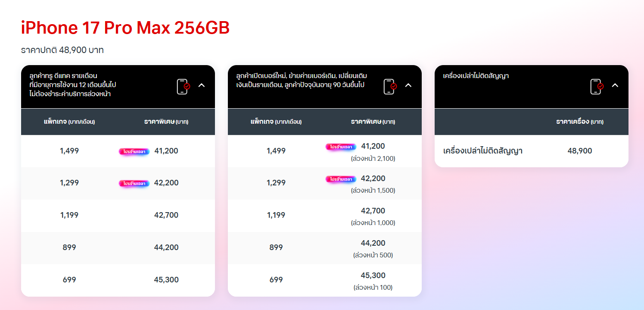Click the ราคาปกติ 48,900 บาท text
The image size is (644, 310).
(x=62, y=50)
